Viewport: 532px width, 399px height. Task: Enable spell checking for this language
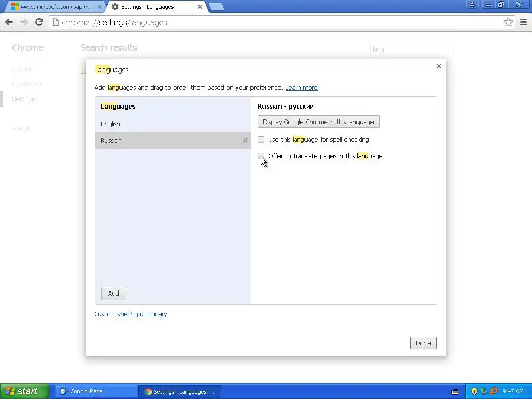pyautogui.click(x=261, y=139)
